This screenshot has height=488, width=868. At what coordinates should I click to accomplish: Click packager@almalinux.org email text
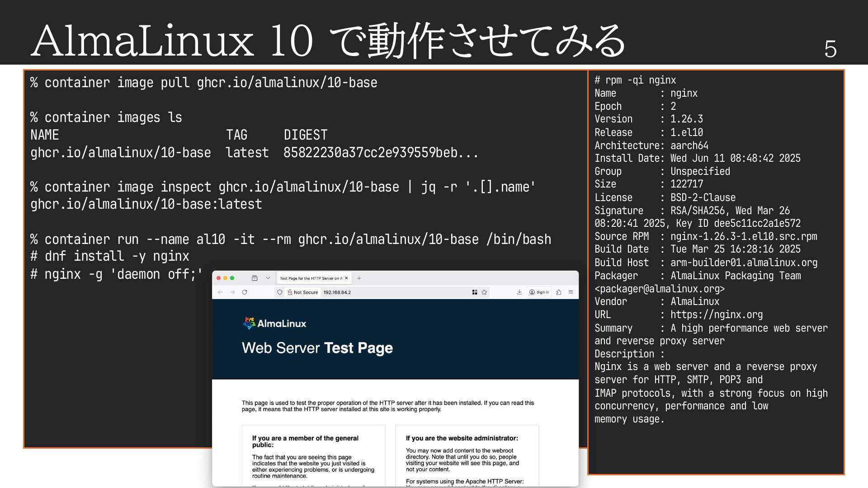coord(660,289)
